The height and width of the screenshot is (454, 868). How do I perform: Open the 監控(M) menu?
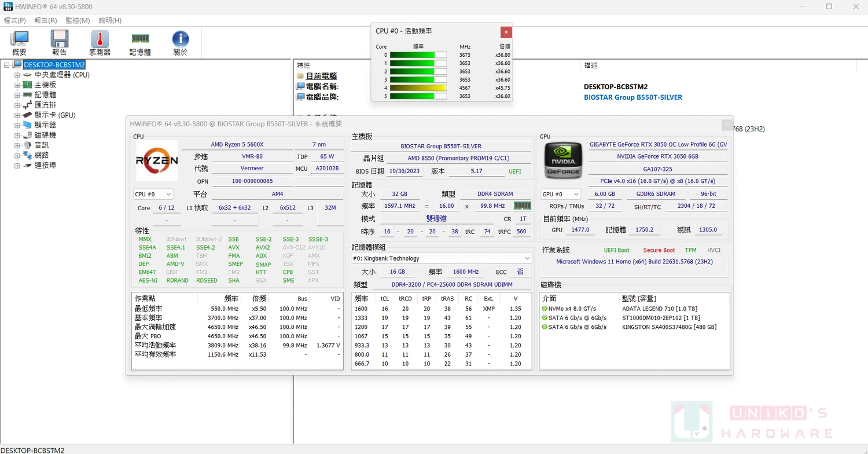click(78, 20)
